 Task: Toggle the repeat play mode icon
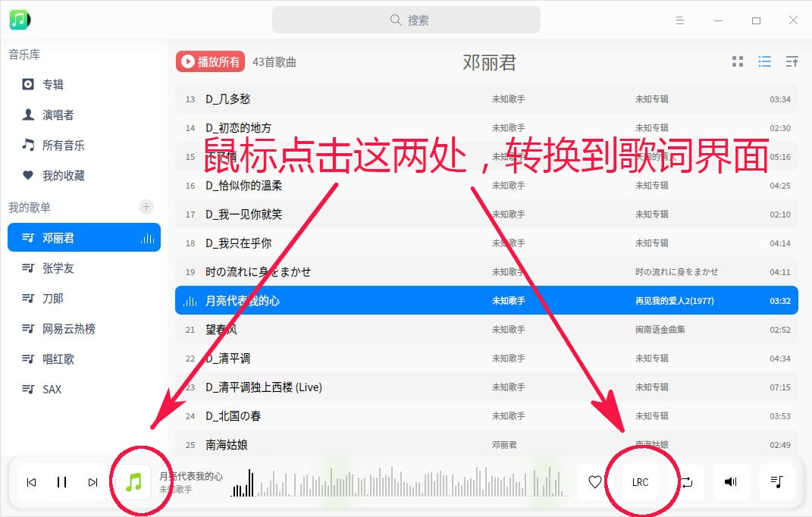pos(687,482)
